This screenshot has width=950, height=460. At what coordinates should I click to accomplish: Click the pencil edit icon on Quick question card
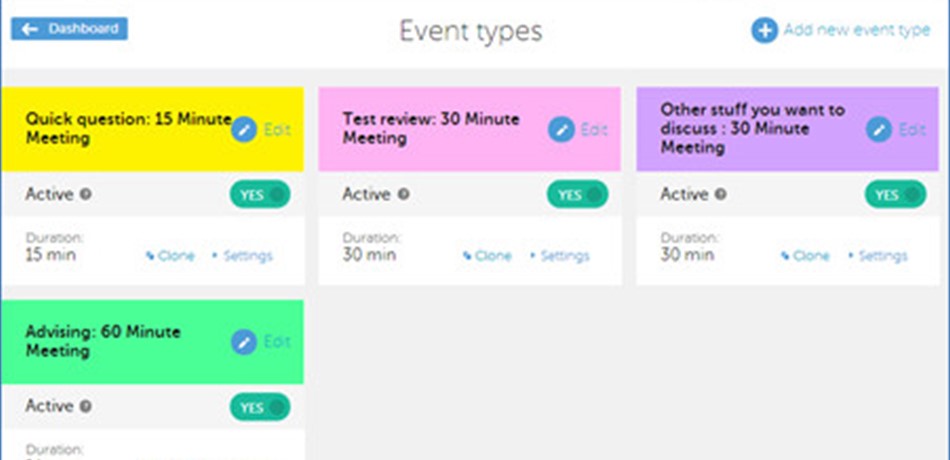[244, 130]
